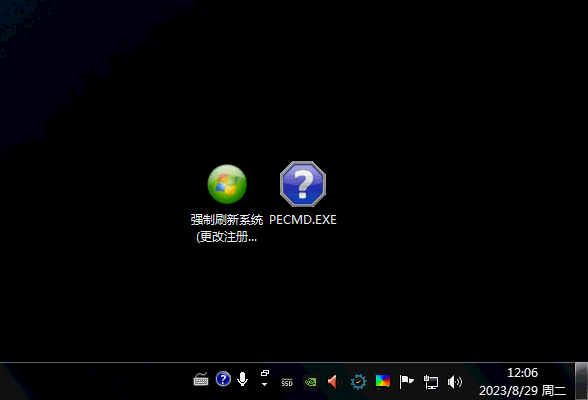Click the PECMD.EXE label text
The height and width of the screenshot is (400, 588).
click(x=303, y=220)
